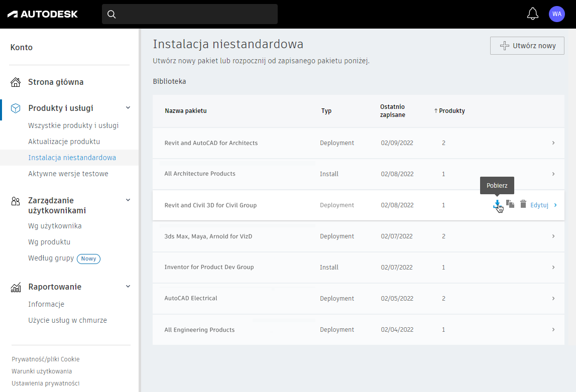Select Wg użytkownika in sidebar
Viewport: 576px width, 392px height.
click(x=55, y=226)
